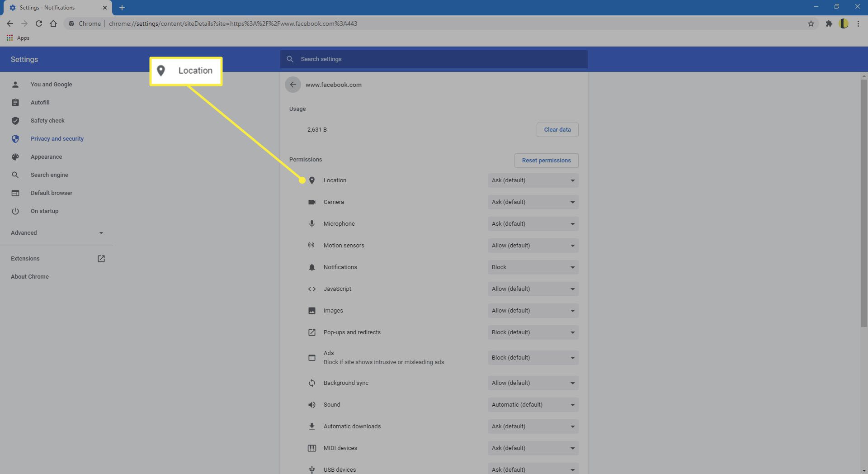Click the Images picture icon
Image resolution: width=868 pixels, height=474 pixels.
312,311
